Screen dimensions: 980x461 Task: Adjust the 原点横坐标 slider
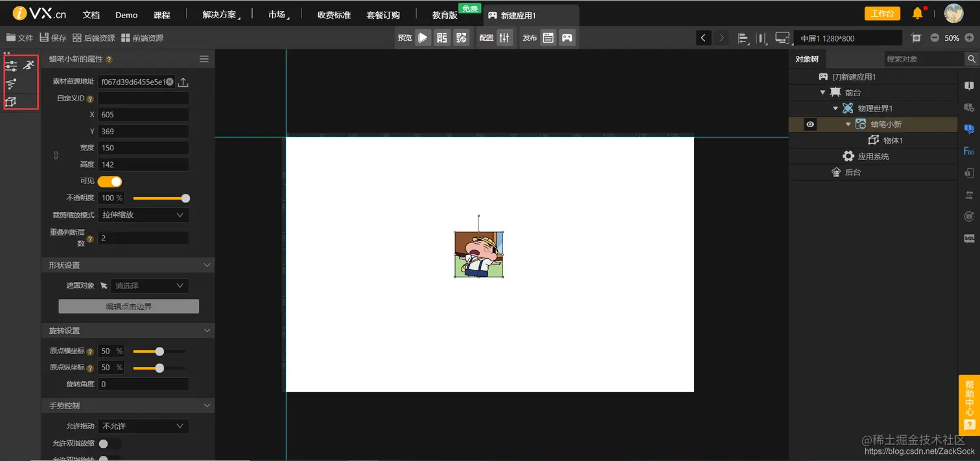pyautogui.click(x=159, y=351)
